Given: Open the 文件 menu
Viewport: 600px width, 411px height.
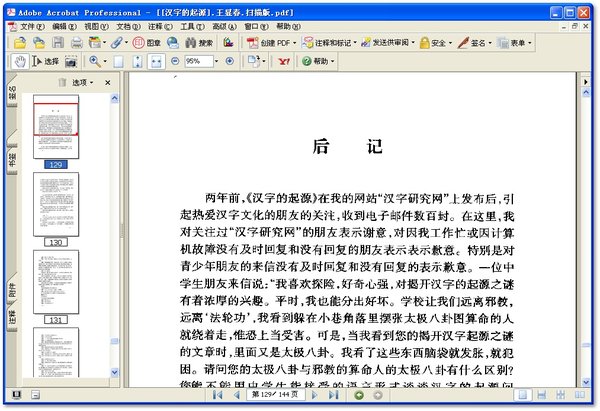Looking at the screenshot, I should [x=32, y=26].
